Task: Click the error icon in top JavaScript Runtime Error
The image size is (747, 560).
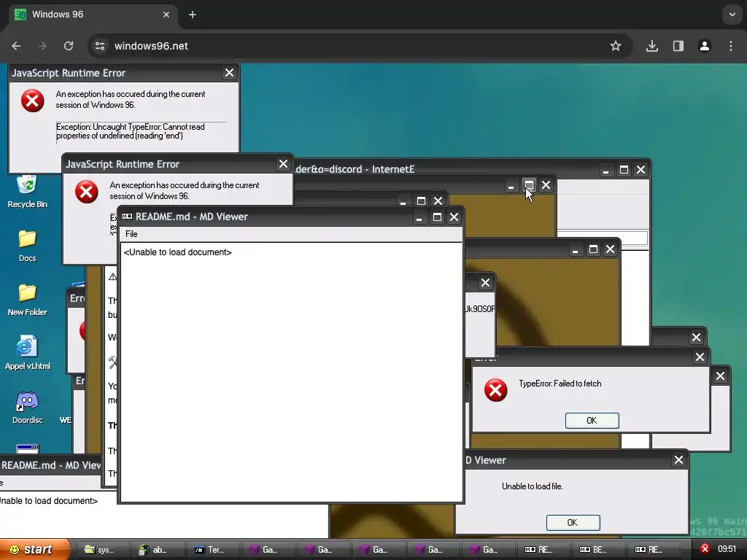Action: point(32,101)
